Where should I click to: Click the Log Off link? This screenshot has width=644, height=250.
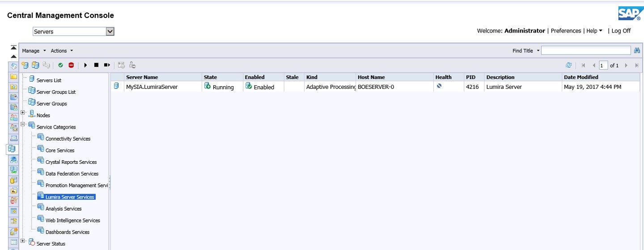point(621,31)
